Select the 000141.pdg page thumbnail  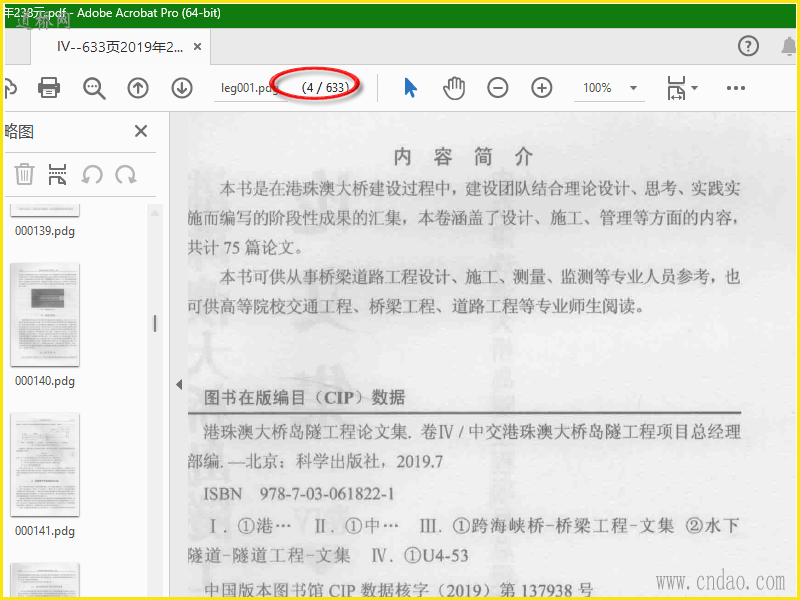tap(45, 465)
